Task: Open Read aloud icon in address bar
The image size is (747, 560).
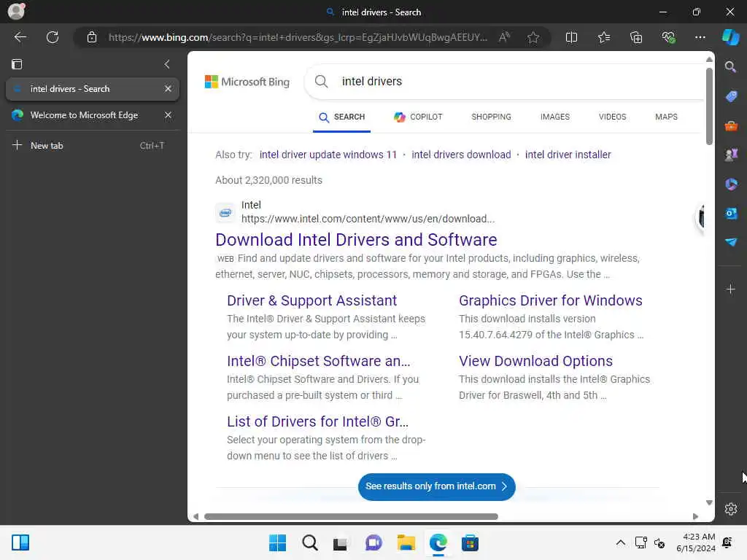Action: tap(504, 37)
